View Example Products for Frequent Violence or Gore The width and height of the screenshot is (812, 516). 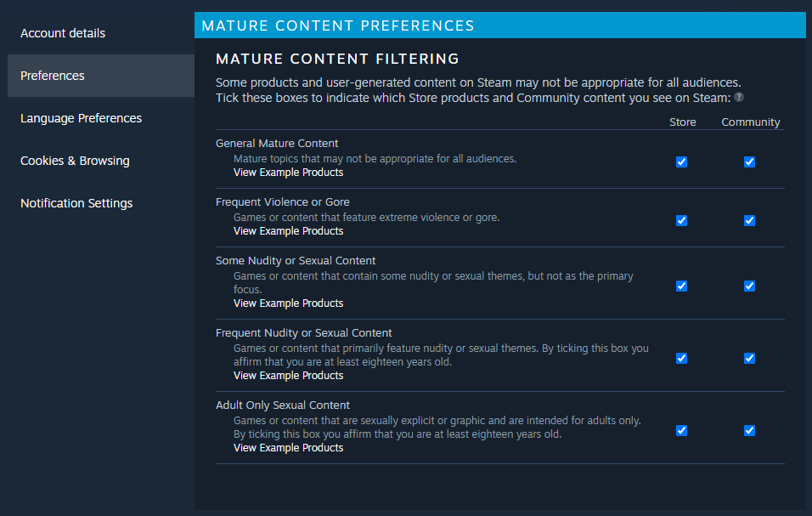pyautogui.click(x=288, y=231)
